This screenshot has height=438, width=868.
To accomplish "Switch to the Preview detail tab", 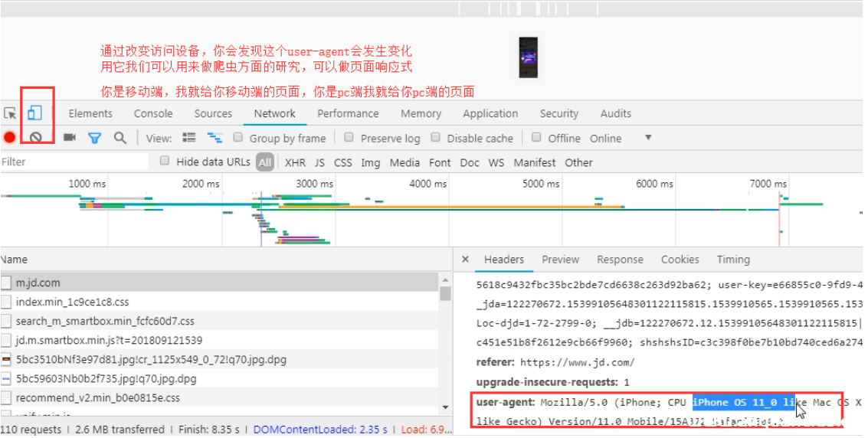I will tap(560, 260).
